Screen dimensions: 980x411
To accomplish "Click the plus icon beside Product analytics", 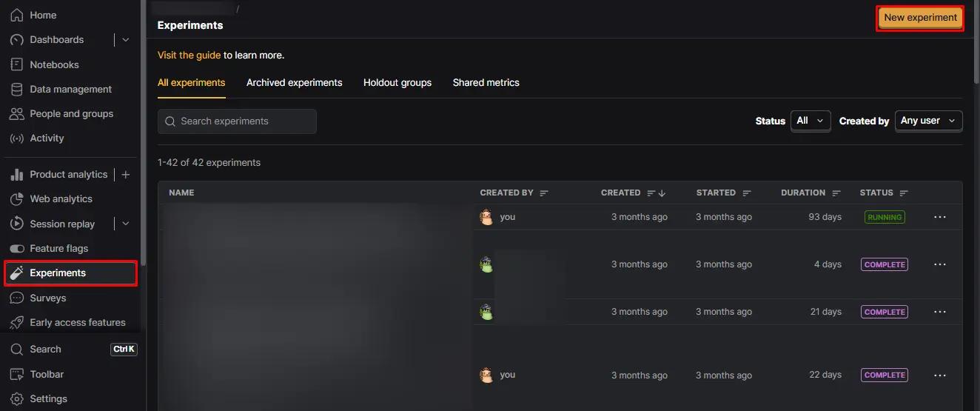I will coord(125,175).
